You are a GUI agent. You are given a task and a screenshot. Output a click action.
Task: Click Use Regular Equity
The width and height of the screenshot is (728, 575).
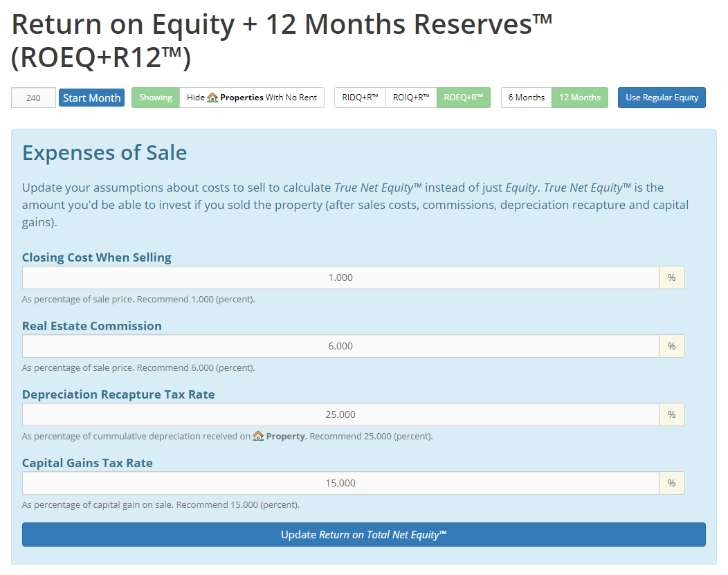(x=662, y=97)
